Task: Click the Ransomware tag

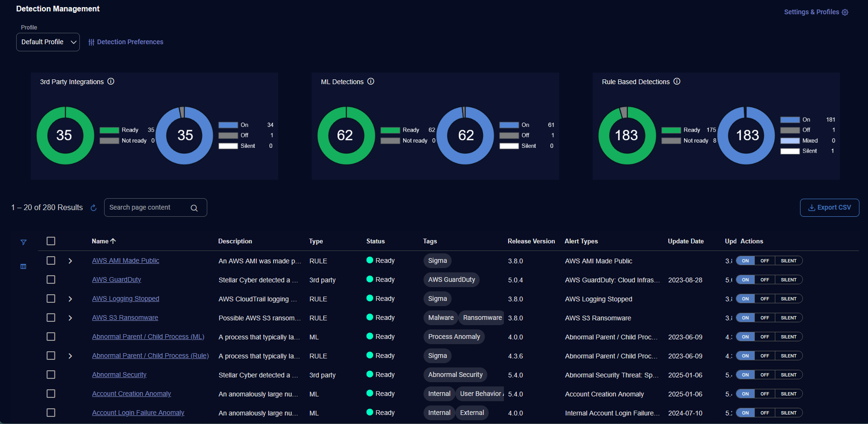Action: pos(481,318)
